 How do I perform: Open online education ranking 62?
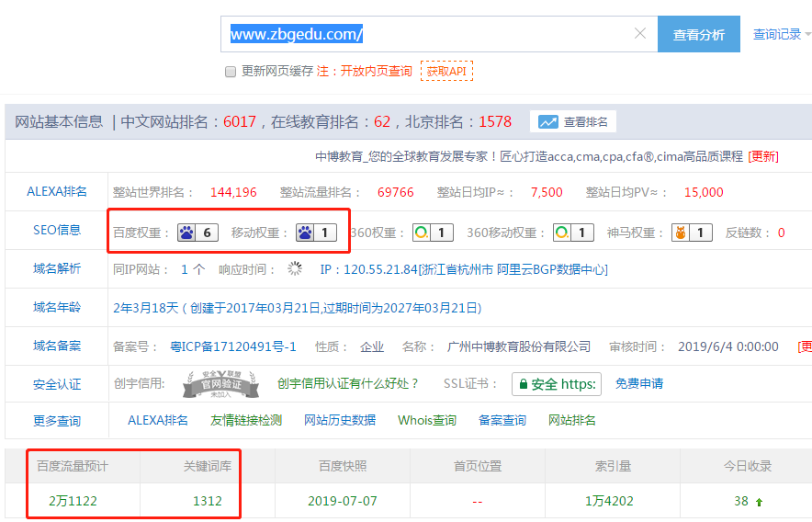[382, 122]
